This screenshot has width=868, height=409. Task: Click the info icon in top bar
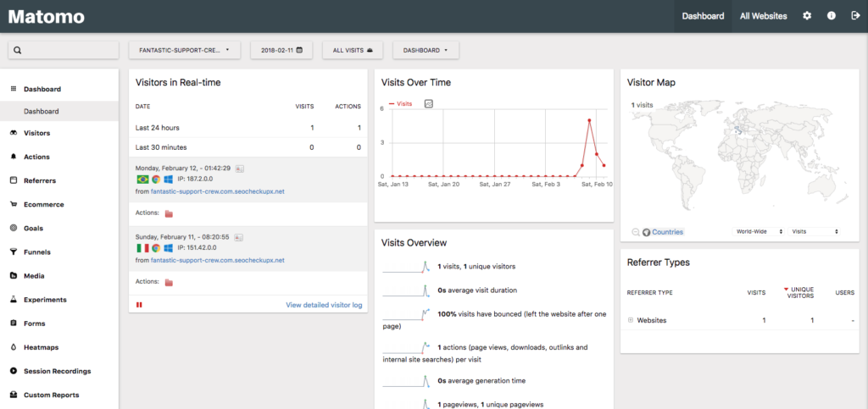tap(832, 16)
